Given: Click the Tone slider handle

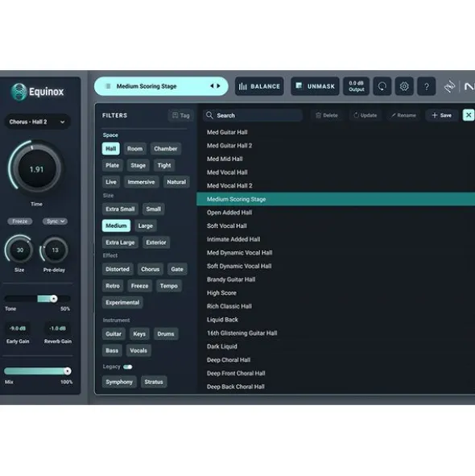Looking at the screenshot, I should coord(54,299).
